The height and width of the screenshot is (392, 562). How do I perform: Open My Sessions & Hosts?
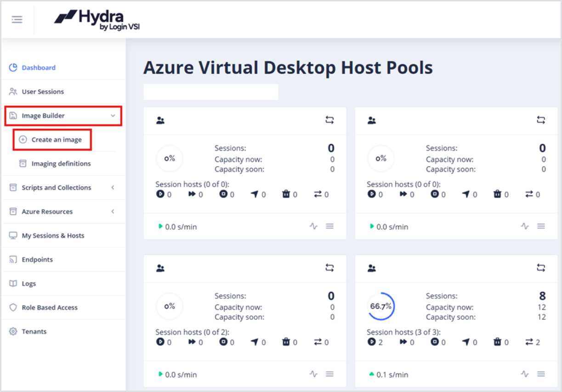point(53,235)
